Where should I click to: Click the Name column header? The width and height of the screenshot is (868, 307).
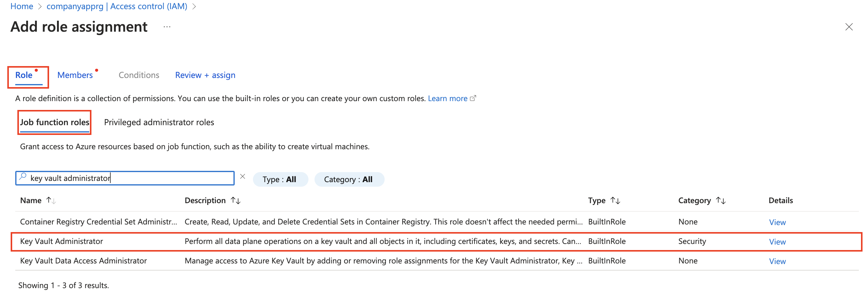[x=31, y=201]
